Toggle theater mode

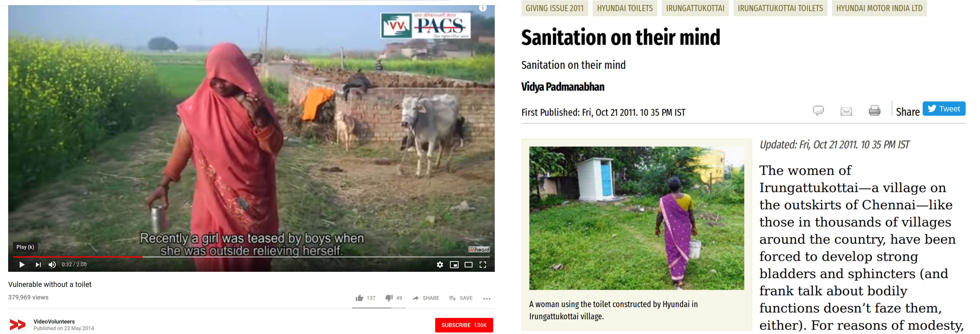coord(469,264)
